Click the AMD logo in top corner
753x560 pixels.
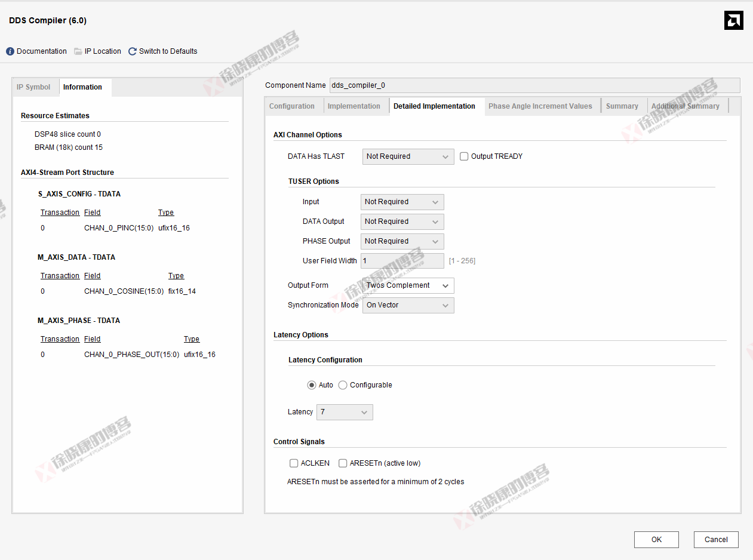point(733,20)
